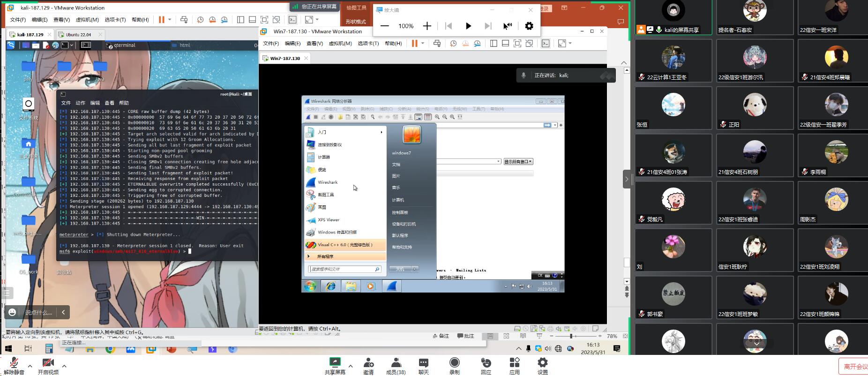Viewport: 868px width, 376px height.
Task: Click 关机 button in Win7 Start menu
Action: [x=400, y=269]
